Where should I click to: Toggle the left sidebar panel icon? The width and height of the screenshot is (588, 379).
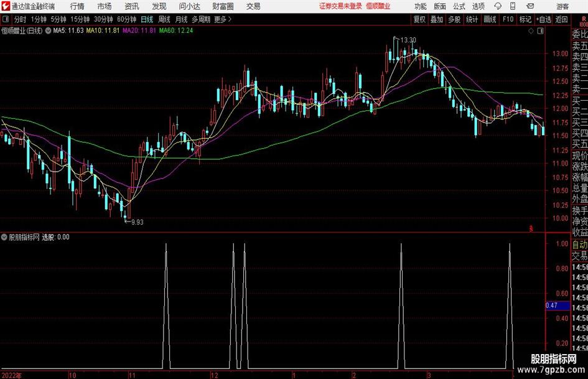click(x=6, y=19)
